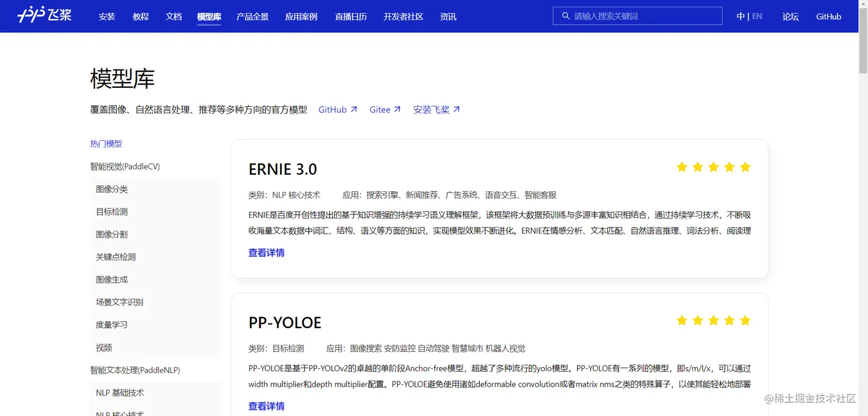Switch language to 中
The width and height of the screenshot is (868, 416).
coord(741,16)
